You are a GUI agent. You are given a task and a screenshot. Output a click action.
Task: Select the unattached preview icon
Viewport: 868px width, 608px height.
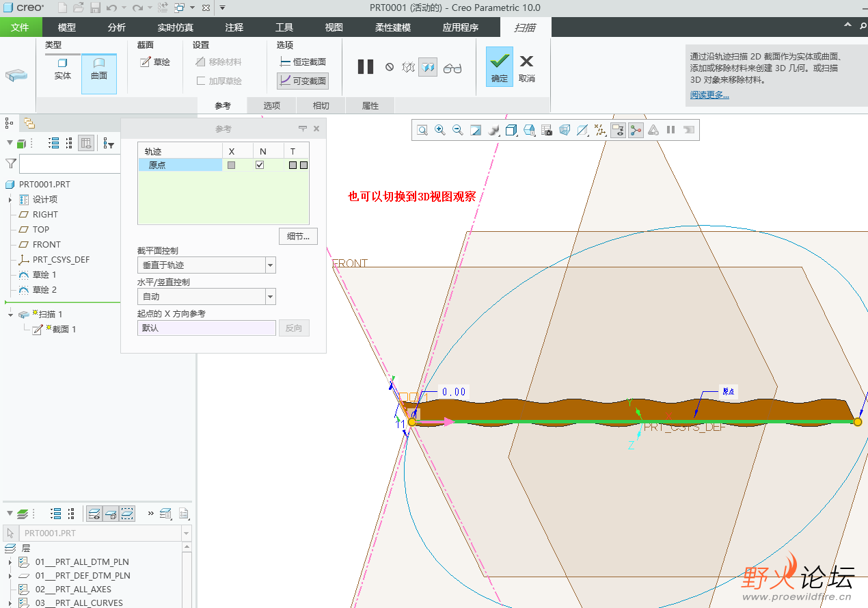[408, 67]
